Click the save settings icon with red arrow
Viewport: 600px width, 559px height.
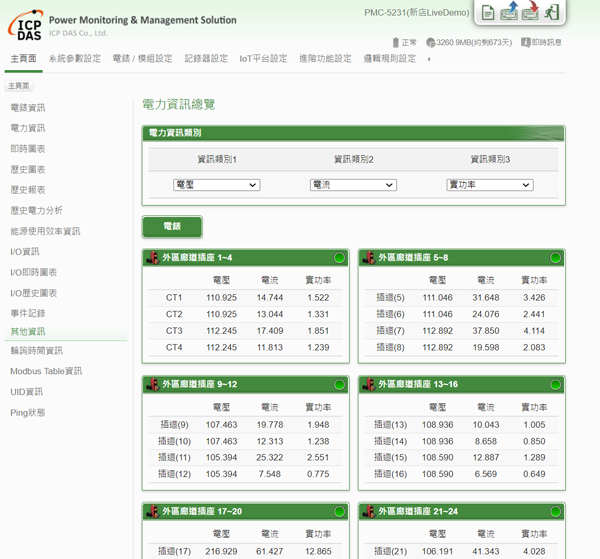(530, 11)
